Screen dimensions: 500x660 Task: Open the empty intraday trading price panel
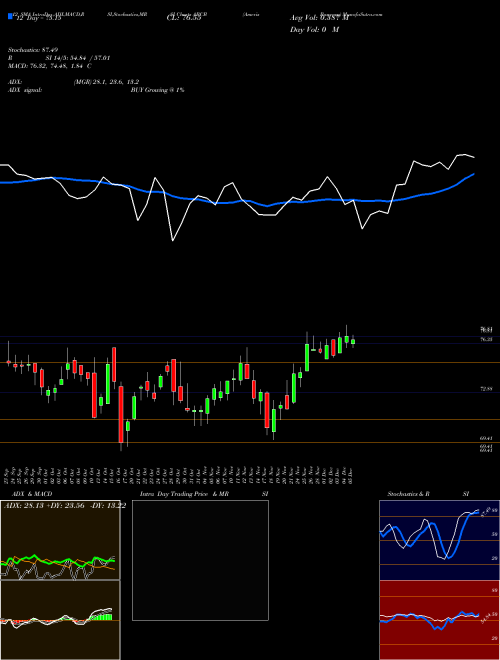pyautogui.click(x=200, y=560)
